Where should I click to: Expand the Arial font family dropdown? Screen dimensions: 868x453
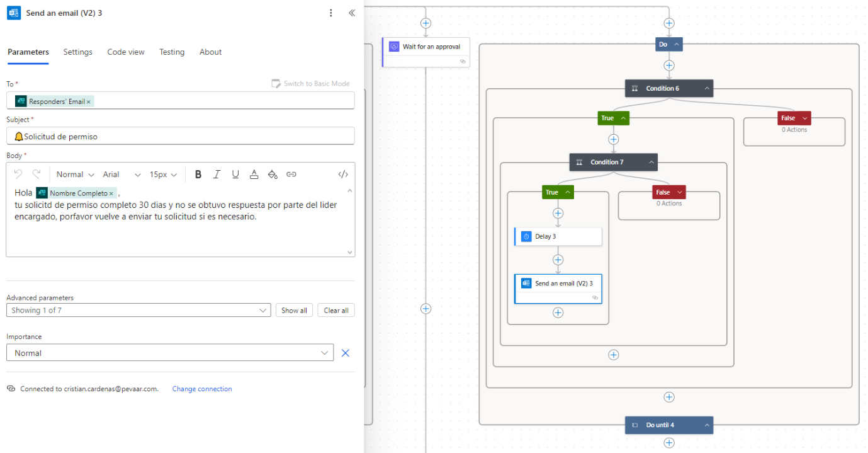[x=121, y=175]
